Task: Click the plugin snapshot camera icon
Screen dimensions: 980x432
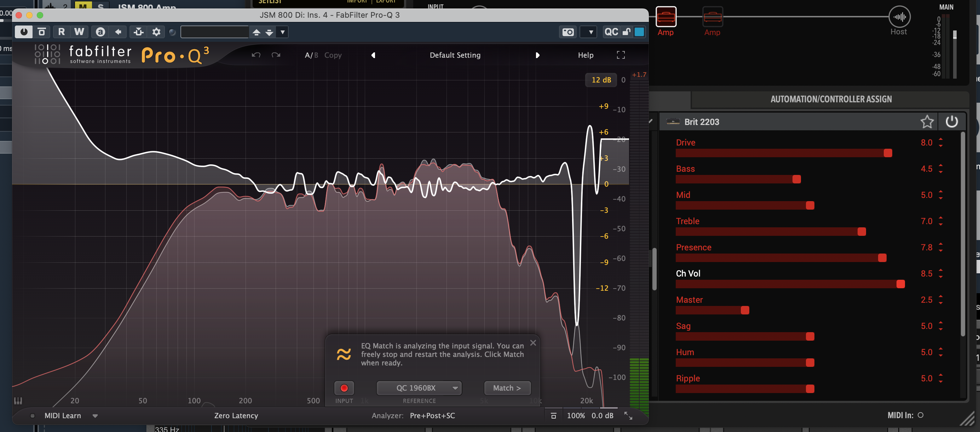Action: click(568, 32)
